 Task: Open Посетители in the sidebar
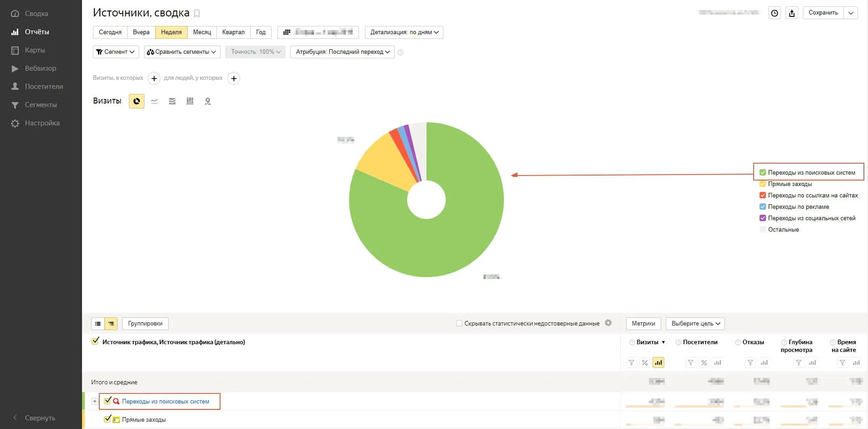coord(37,87)
